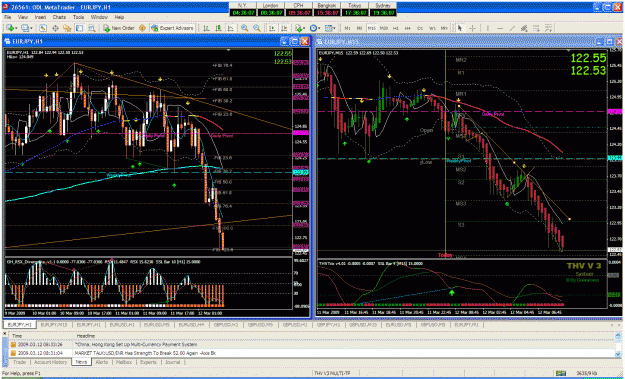Open the Profiles toolbar icon
The height and width of the screenshot is (379, 625).
pyautogui.click(x=25, y=28)
